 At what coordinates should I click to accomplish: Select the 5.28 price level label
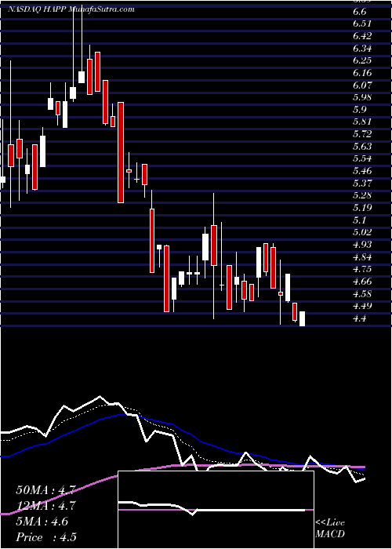pyautogui.click(x=362, y=196)
